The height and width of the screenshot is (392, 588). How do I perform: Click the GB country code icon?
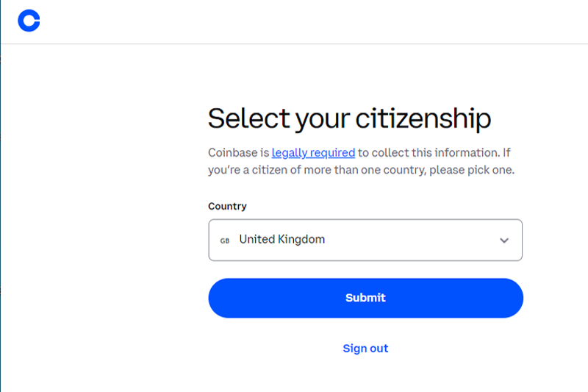225,240
